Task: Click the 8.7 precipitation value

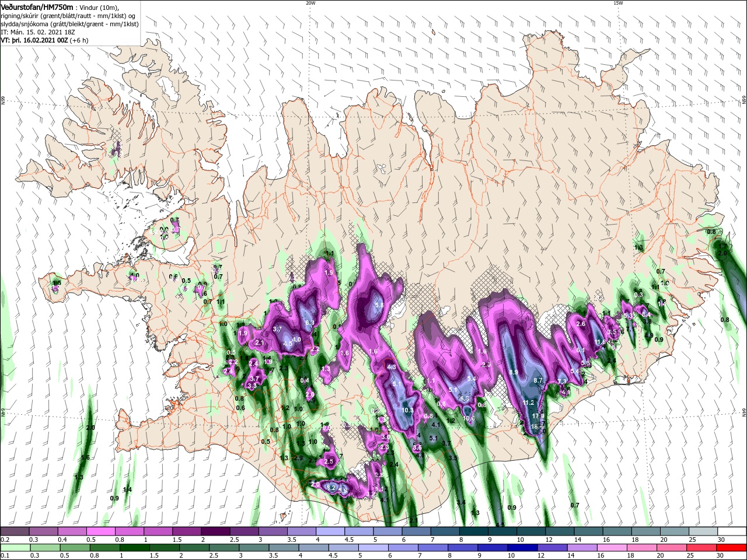Action: (539, 380)
